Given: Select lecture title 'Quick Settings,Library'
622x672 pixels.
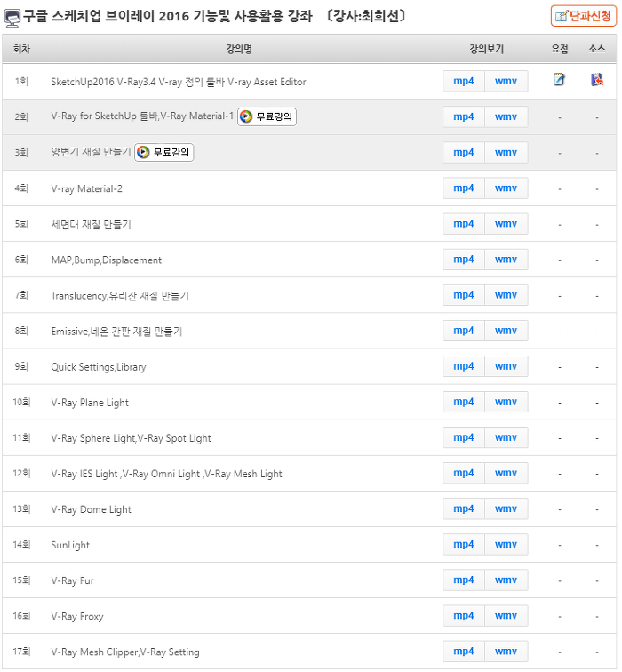Looking at the screenshot, I should pos(99,367).
